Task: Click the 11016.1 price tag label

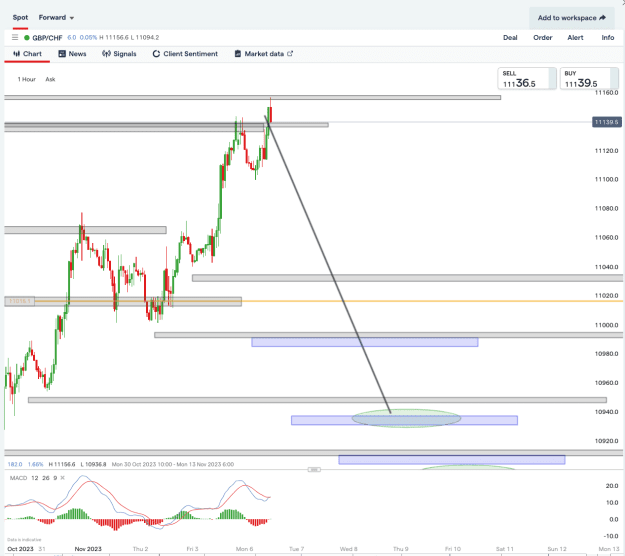Action: coord(20,301)
